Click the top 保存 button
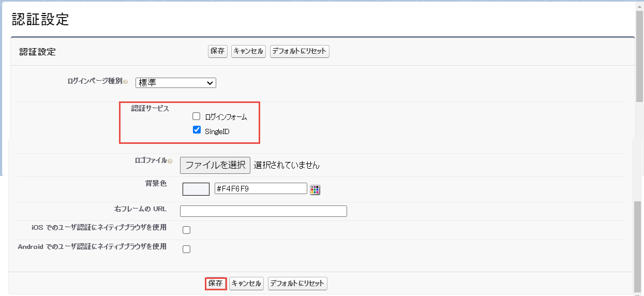The image size is (644, 296). pos(217,51)
